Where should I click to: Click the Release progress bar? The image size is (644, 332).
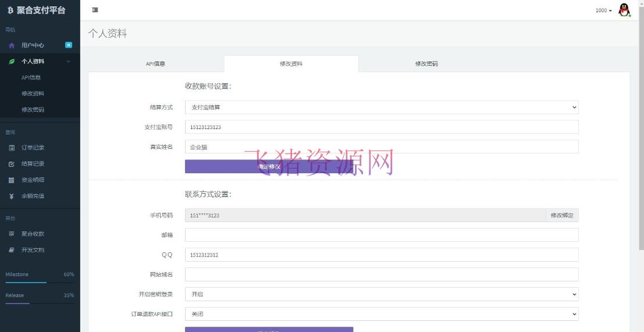pyautogui.click(x=40, y=304)
